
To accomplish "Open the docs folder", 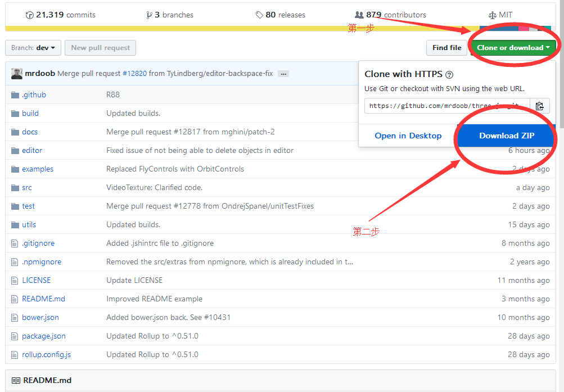I will [x=29, y=132].
